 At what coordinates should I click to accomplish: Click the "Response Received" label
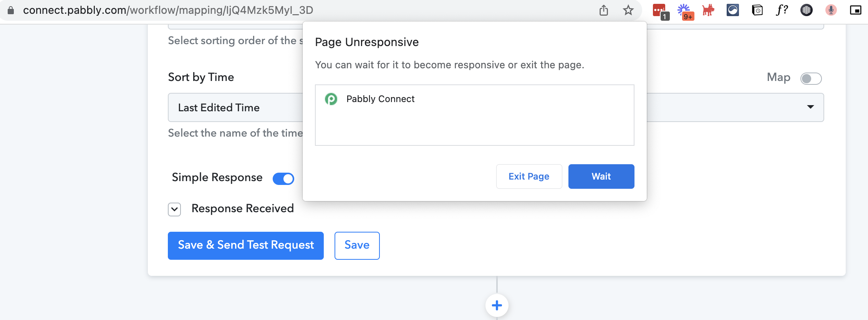(243, 208)
